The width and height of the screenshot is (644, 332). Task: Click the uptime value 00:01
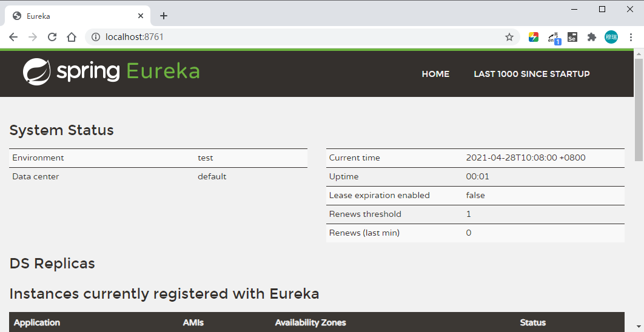coord(477,176)
